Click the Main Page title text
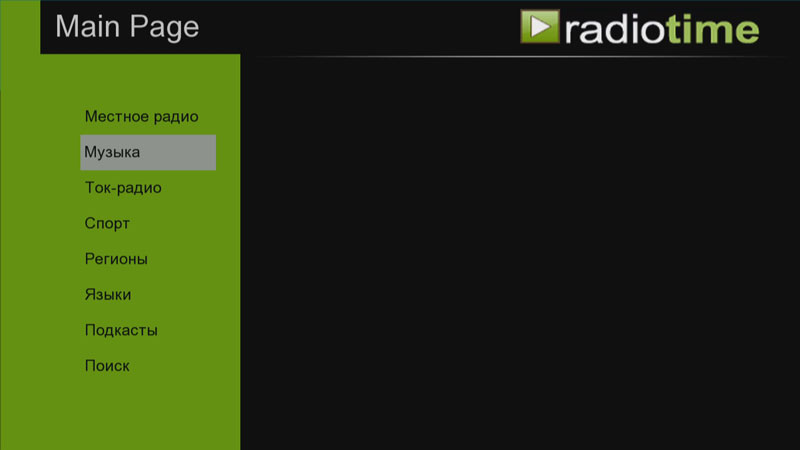 tap(127, 27)
